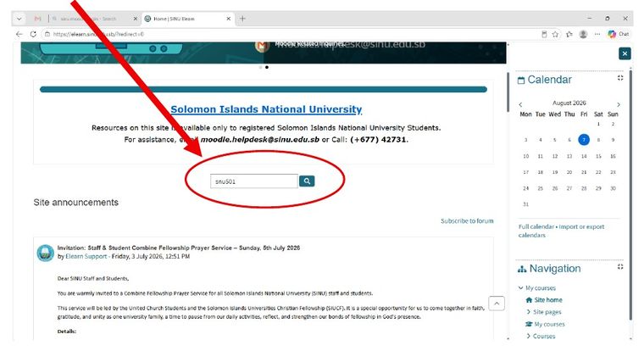Click the Calendar block icon
Image resolution: width=644 pixels, height=351 pixels.
pos(521,81)
